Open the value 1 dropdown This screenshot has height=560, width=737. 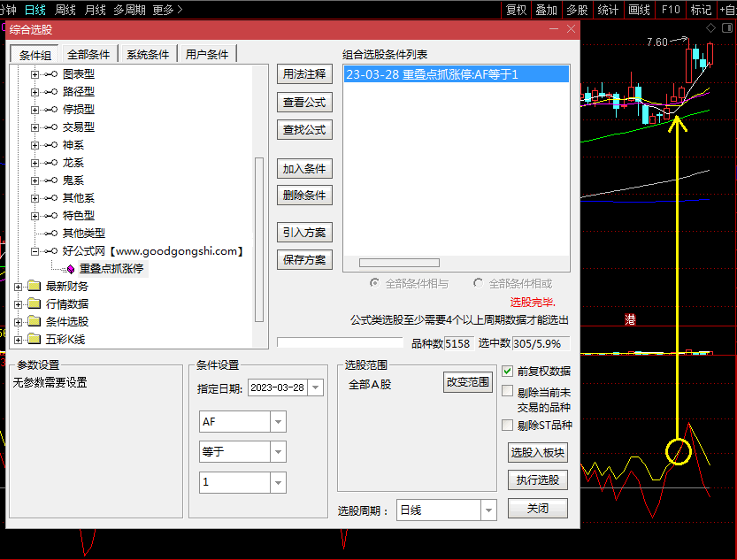pyautogui.click(x=278, y=482)
